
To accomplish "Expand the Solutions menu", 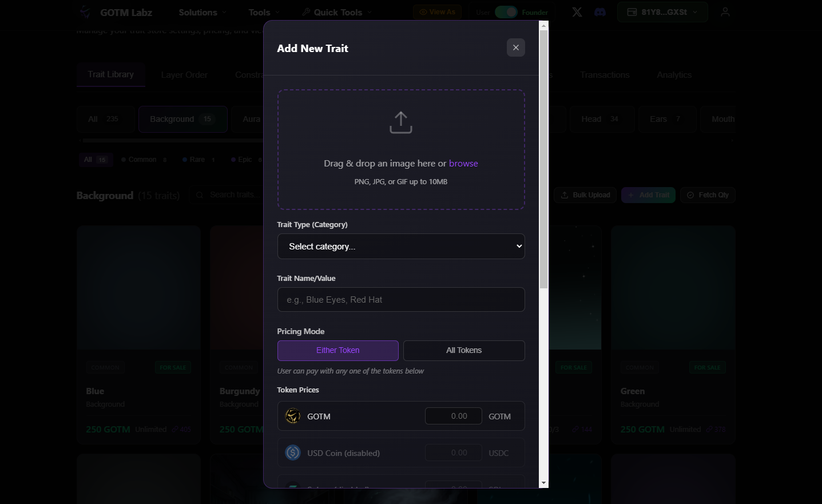I will point(202,12).
